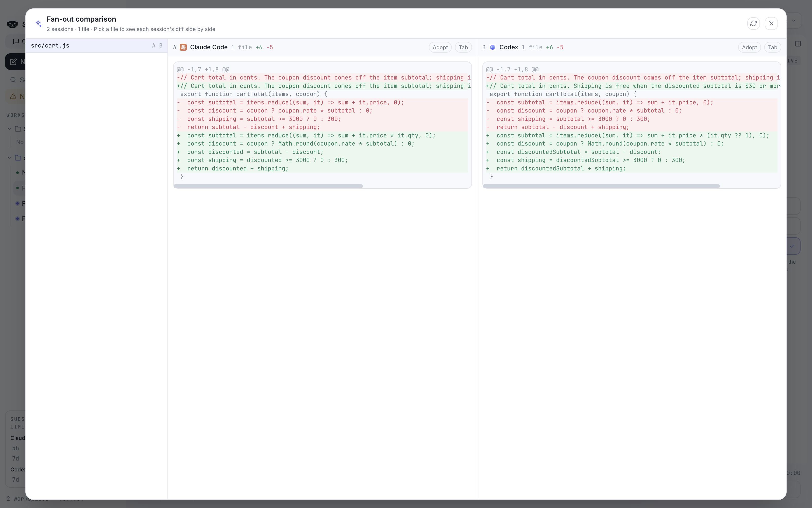The image size is (812, 508).
Task: Click the warning triangle icon in sidebar
Action: click(13, 97)
